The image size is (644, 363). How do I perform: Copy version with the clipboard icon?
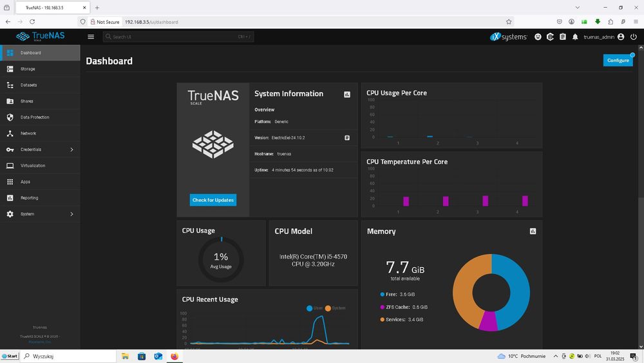pos(347,138)
